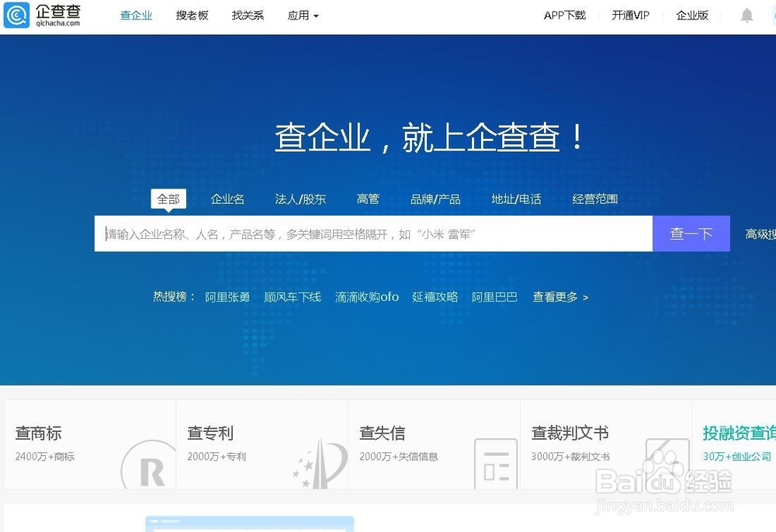
Task: Click the dishonest list document icon
Action: pos(495,464)
